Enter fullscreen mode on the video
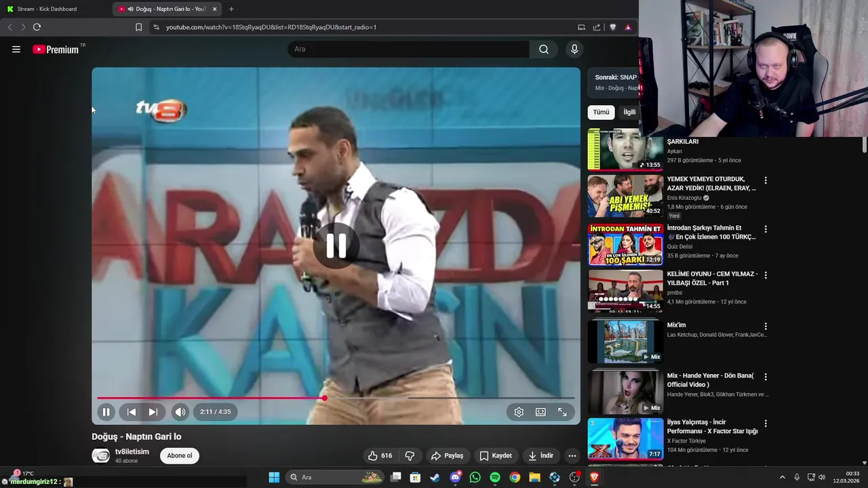 (562, 412)
